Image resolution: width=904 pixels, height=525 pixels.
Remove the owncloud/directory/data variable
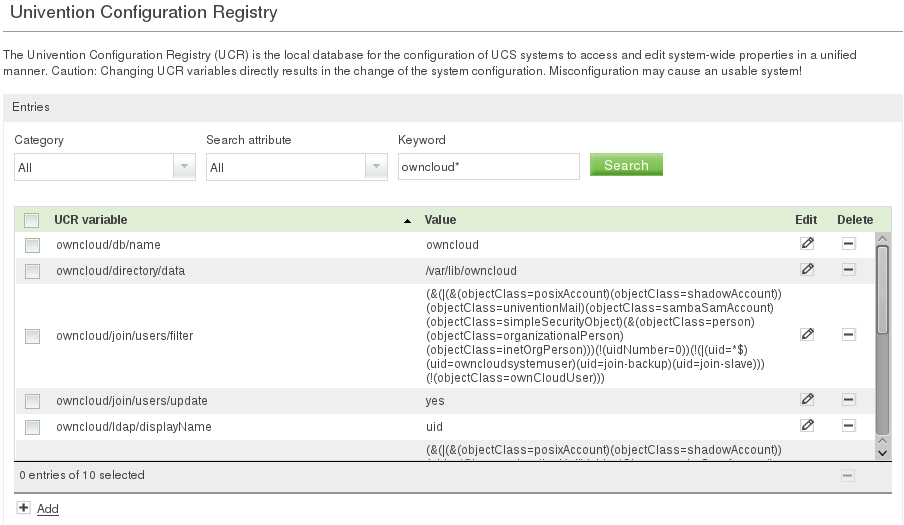pos(848,269)
